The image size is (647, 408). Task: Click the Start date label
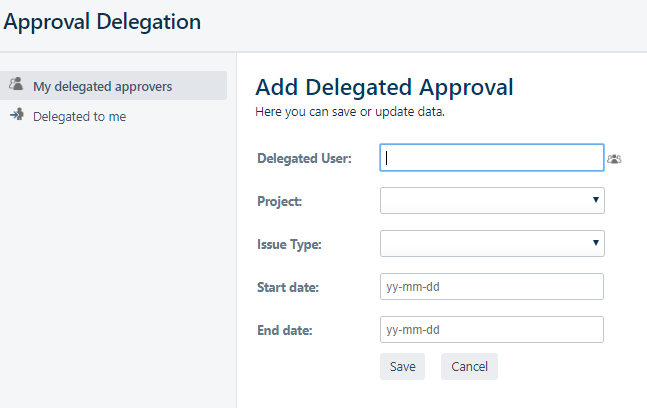click(287, 288)
